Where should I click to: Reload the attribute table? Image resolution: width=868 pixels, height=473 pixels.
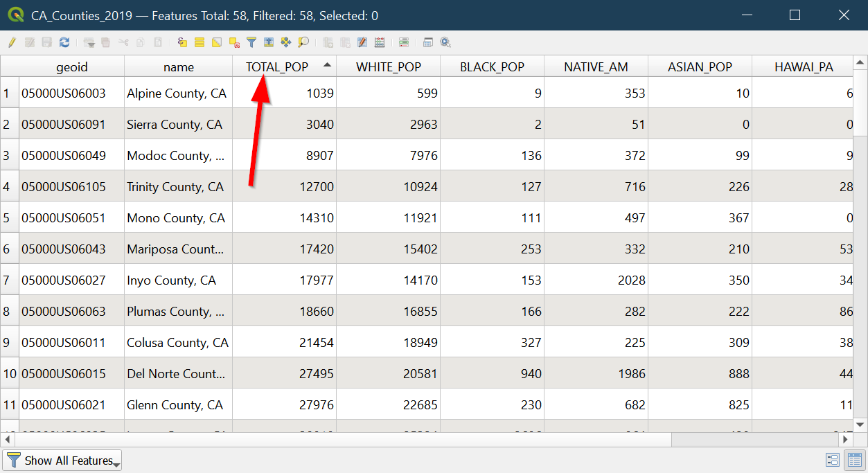click(64, 42)
